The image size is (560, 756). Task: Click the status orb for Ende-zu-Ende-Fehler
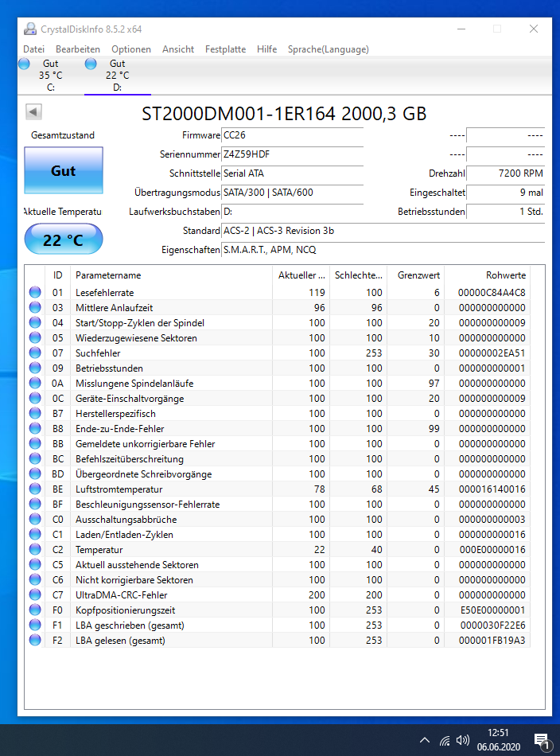[35, 428]
